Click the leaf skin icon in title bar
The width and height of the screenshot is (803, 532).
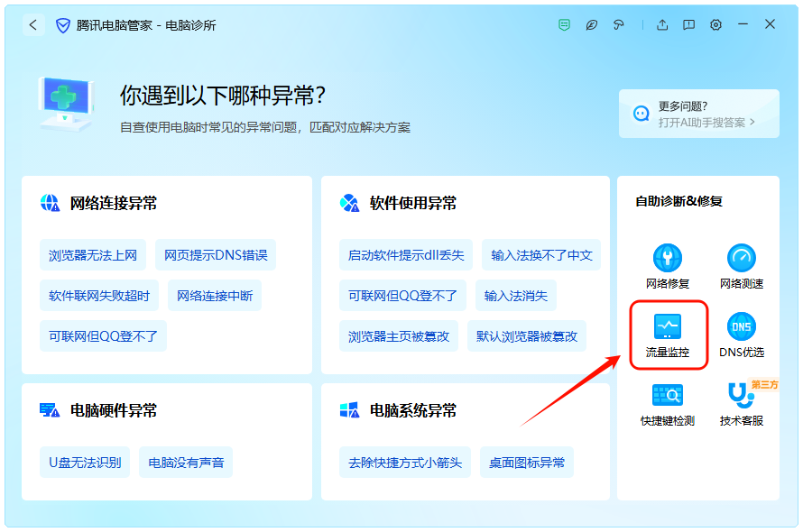click(x=592, y=24)
